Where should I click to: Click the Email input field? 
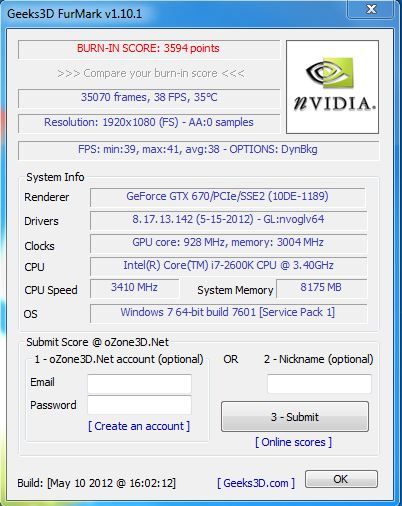coord(139,383)
